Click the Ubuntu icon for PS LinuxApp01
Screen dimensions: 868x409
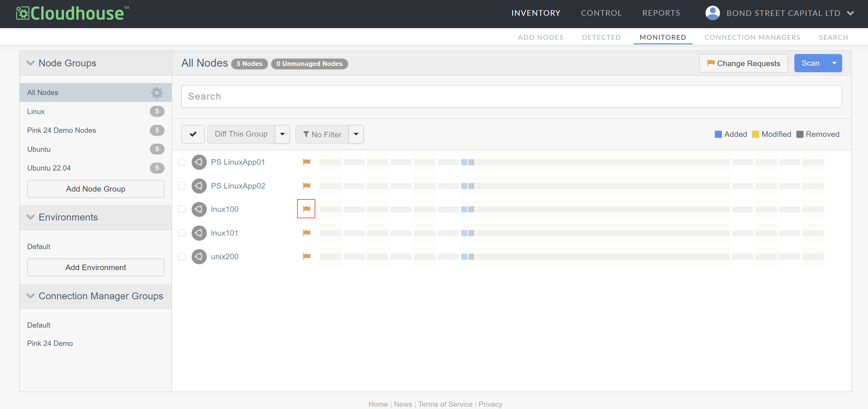pos(199,162)
